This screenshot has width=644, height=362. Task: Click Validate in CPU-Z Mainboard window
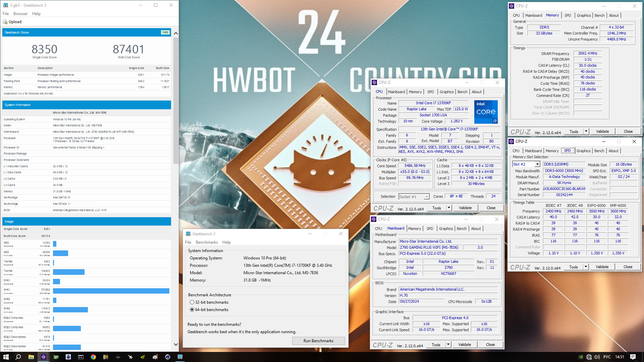coord(465,345)
